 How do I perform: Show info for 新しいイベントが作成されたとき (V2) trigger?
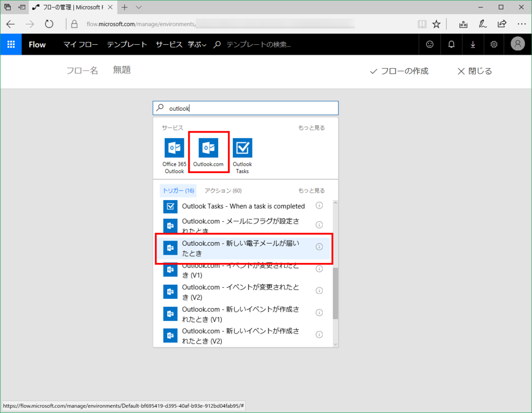click(x=320, y=335)
